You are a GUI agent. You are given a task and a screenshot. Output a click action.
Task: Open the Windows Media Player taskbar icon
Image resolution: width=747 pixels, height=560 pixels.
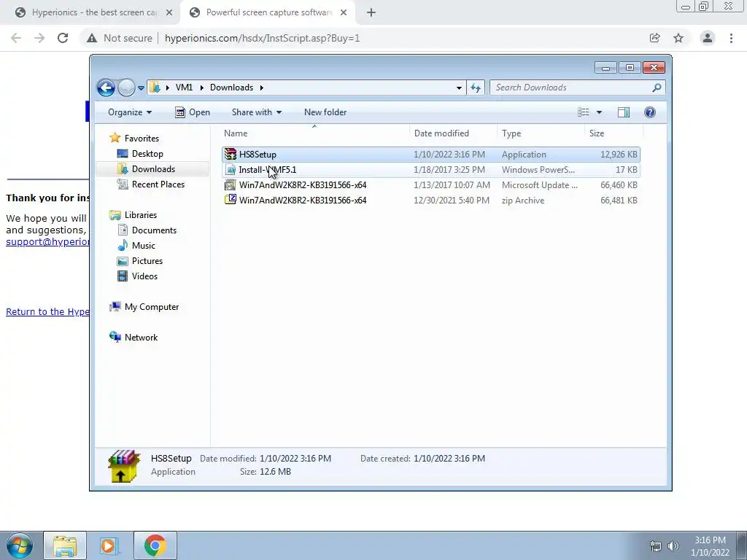click(109, 545)
